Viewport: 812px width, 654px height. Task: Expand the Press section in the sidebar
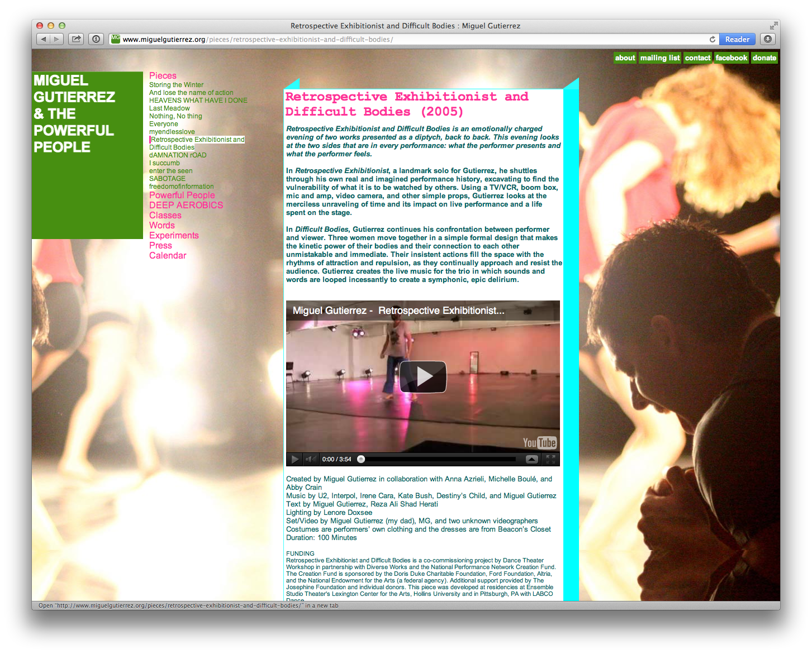tap(160, 245)
